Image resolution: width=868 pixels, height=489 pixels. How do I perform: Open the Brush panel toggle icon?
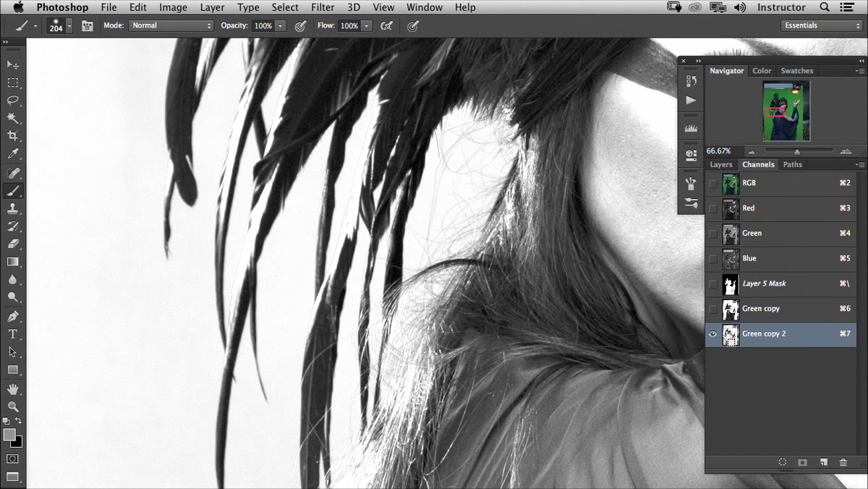point(88,25)
